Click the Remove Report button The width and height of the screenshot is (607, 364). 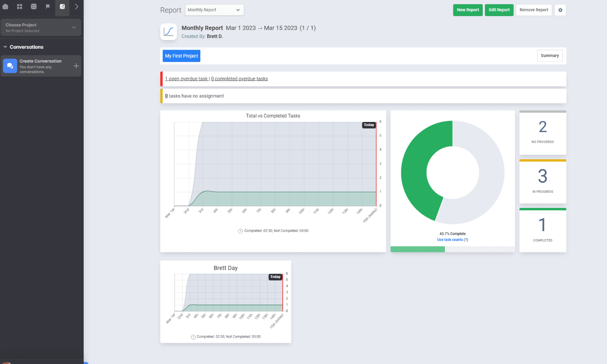click(x=534, y=10)
